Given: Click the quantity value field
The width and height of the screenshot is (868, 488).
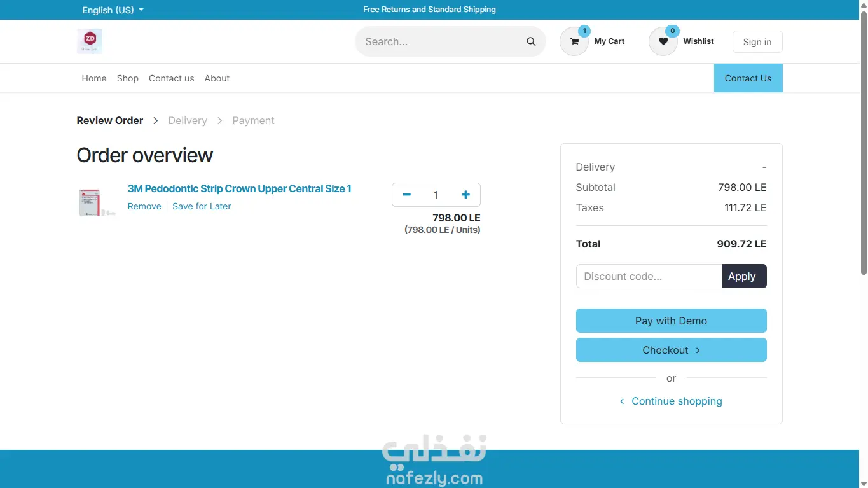Looking at the screenshot, I should (x=436, y=195).
